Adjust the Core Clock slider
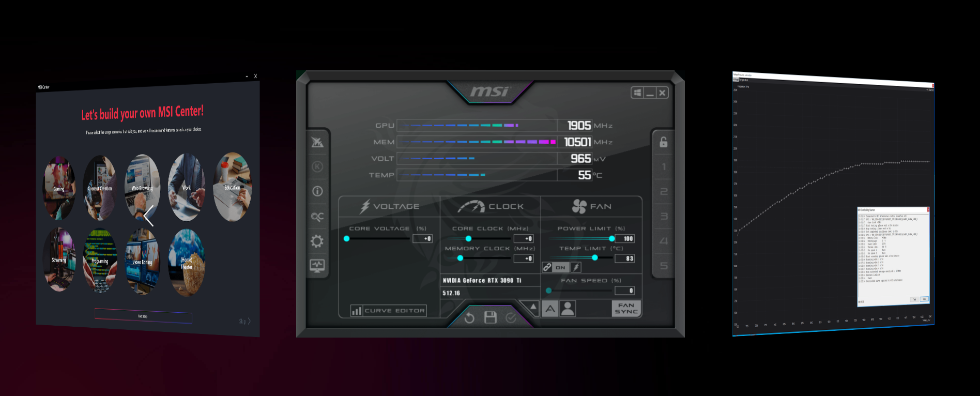Image resolution: width=980 pixels, height=396 pixels. (x=480, y=238)
